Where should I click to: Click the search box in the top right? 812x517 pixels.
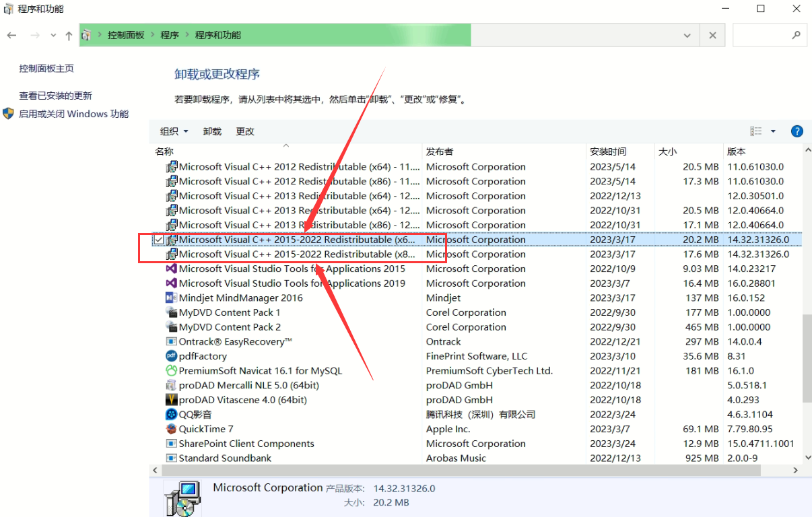pos(764,36)
